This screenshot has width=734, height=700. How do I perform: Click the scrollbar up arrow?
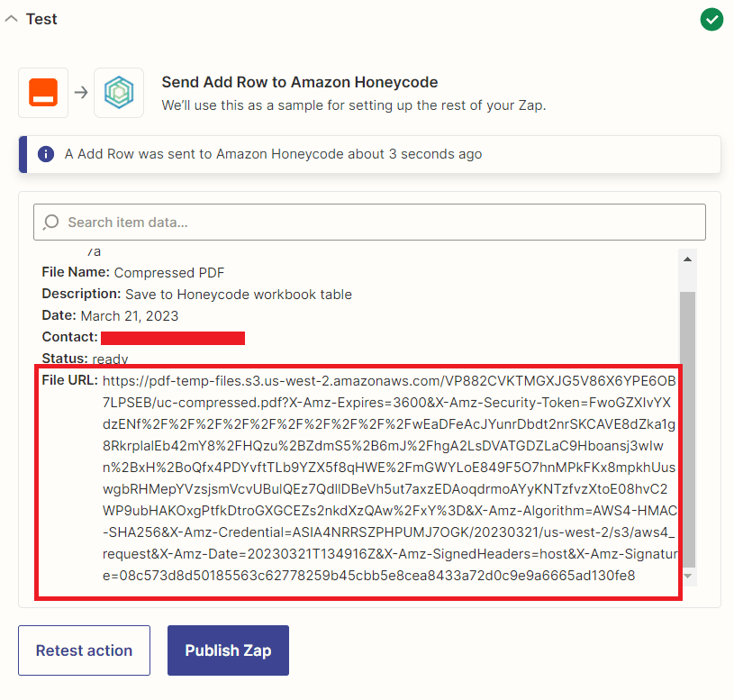(x=687, y=259)
